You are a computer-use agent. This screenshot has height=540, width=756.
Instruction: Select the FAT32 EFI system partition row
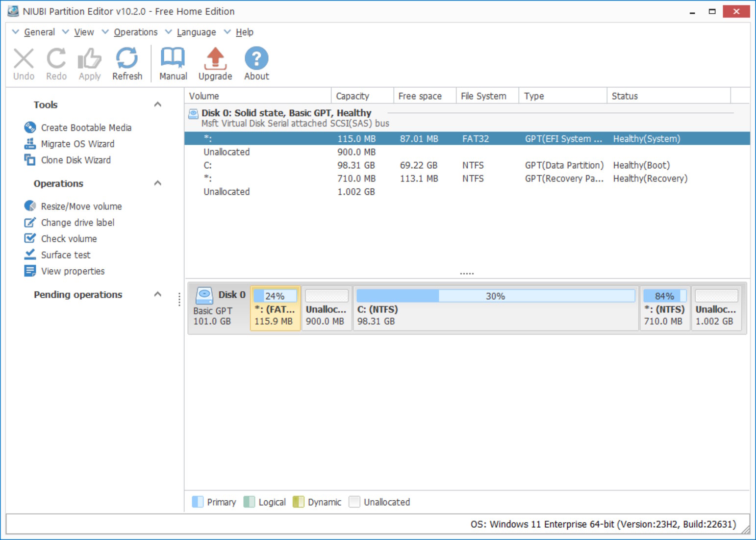tap(467, 139)
